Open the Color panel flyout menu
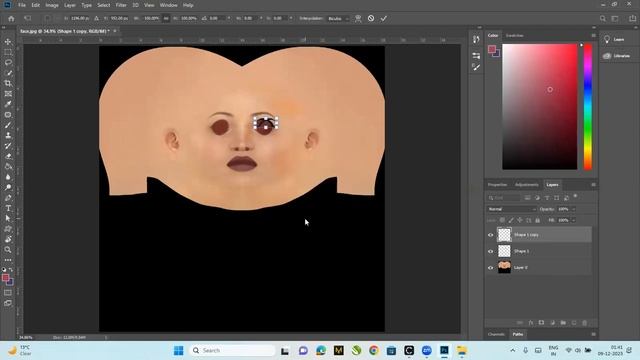 point(593,36)
